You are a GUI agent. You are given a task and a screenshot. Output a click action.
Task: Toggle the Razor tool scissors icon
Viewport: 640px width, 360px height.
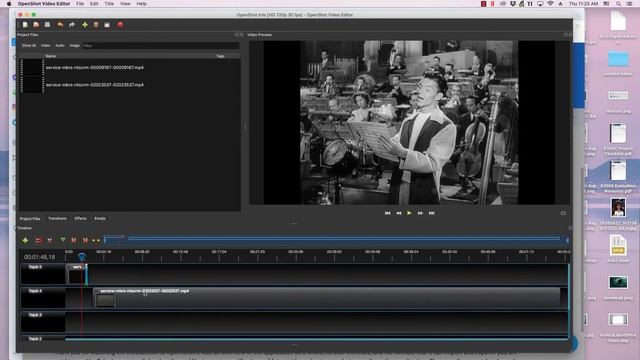tap(50, 240)
